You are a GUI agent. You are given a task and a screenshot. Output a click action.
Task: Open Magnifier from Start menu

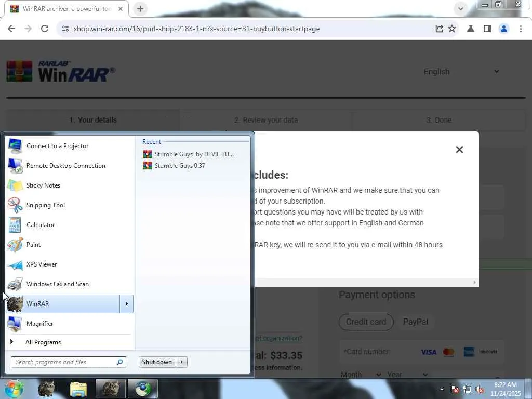coord(70,323)
